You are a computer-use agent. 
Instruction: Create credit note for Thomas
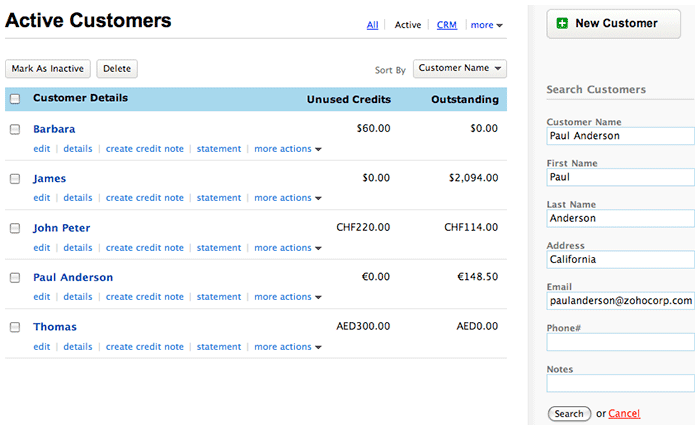pyautogui.click(x=145, y=347)
